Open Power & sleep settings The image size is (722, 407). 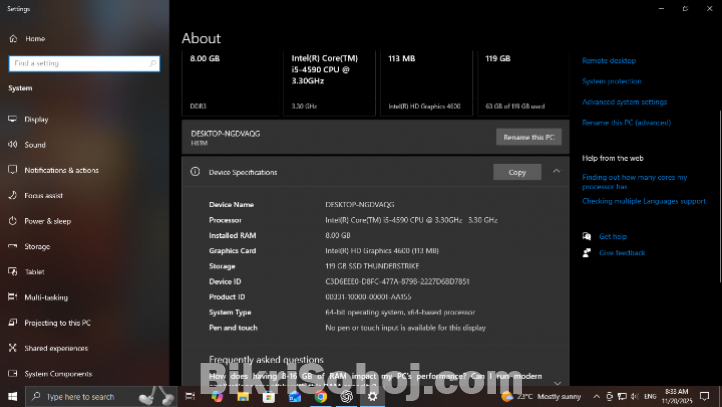[47, 221]
